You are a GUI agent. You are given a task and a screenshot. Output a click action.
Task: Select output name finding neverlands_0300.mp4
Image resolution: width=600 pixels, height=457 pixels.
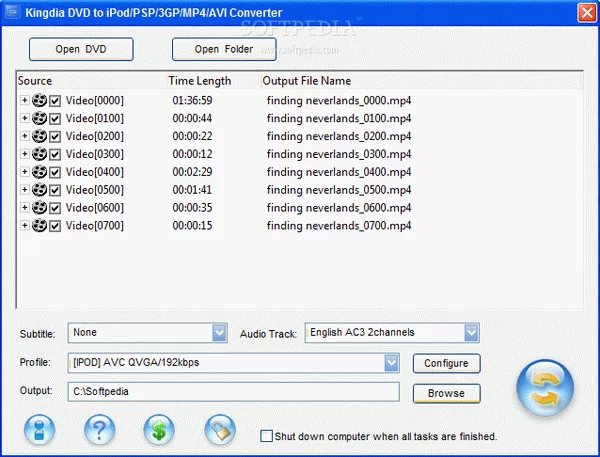(x=339, y=154)
